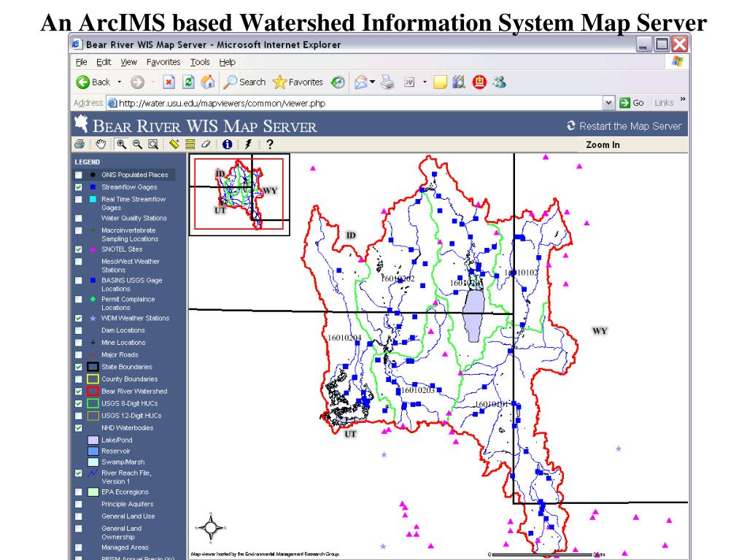This screenshot has height=560, width=747.
Task: Select the Pan hand tool
Action: 101,144
